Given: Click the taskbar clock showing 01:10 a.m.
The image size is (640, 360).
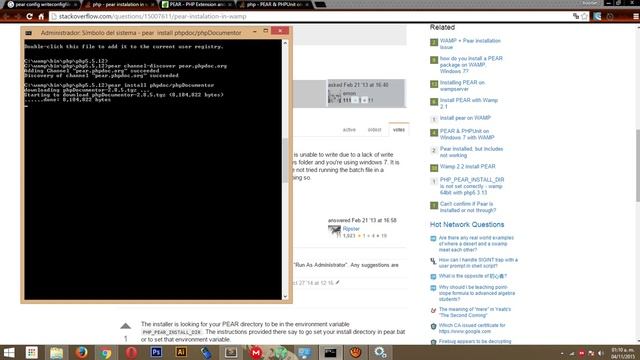Looking at the screenshot, I should coord(622,353).
